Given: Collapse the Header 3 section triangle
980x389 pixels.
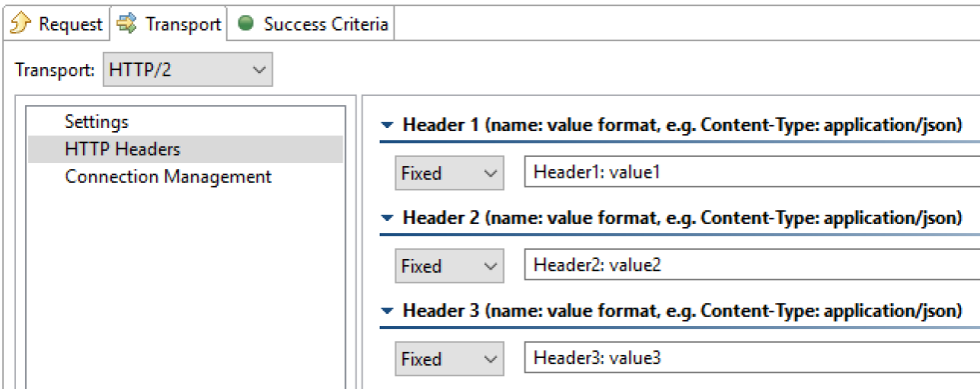Looking at the screenshot, I should pos(389,311).
